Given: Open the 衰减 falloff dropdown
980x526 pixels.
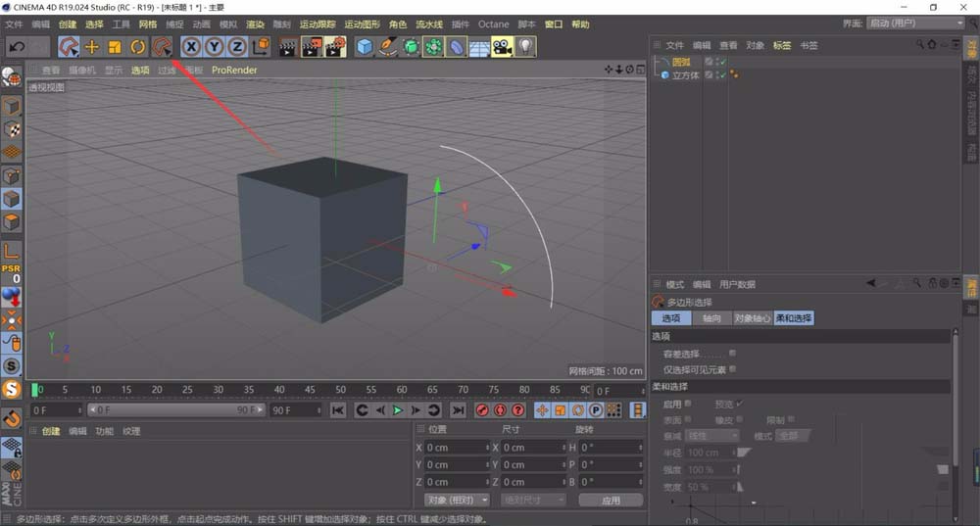Looking at the screenshot, I should pos(711,436).
